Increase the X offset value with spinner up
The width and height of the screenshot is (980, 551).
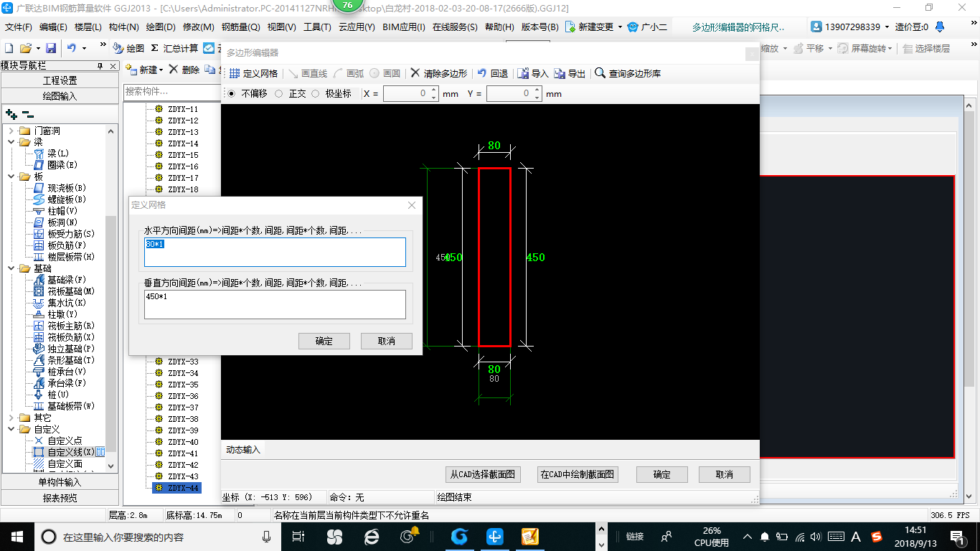[434, 90]
